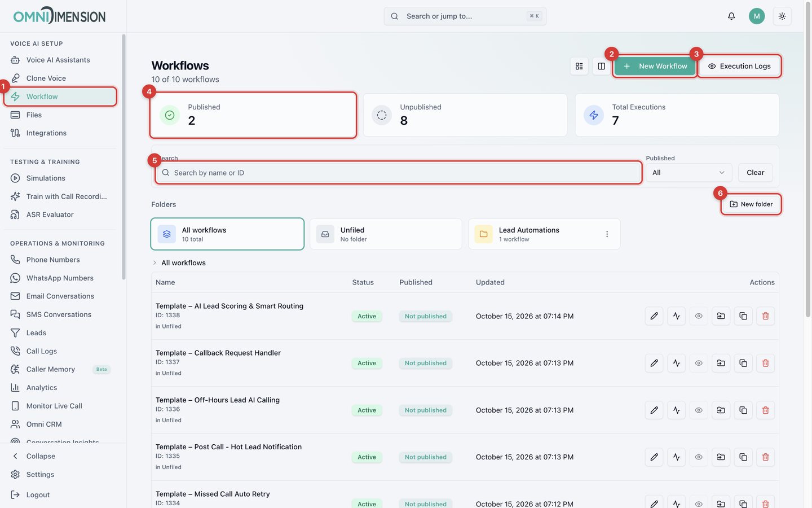The width and height of the screenshot is (812, 508).
Task: Switch to the list layout view icon
Action: tap(579, 66)
